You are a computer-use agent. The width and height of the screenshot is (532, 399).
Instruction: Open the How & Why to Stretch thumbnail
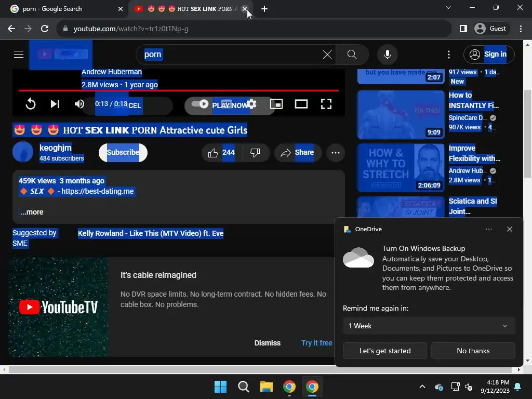tap(401, 168)
